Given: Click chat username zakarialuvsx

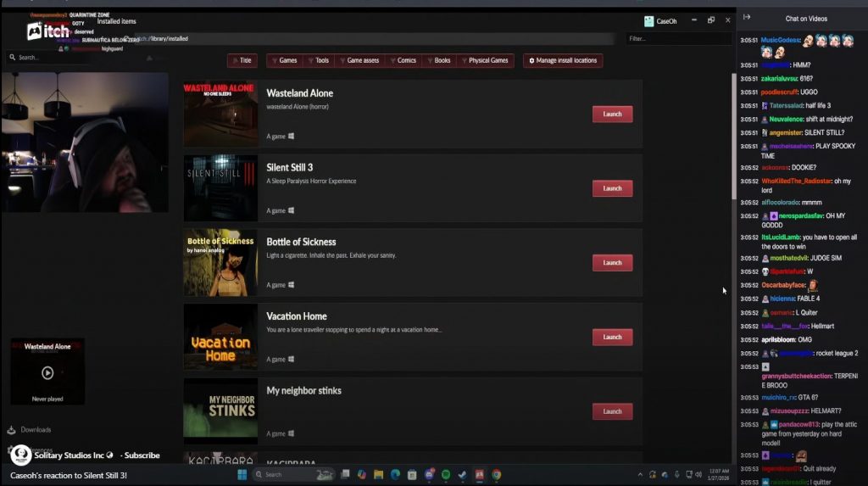Looking at the screenshot, I should (x=780, y=79).
